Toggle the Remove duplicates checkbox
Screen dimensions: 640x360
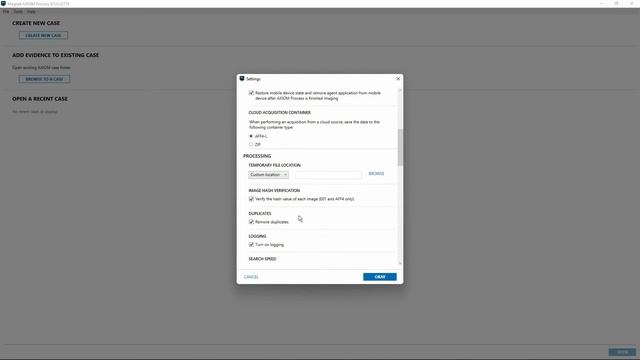pyautogui.click(x=251, y=222)
